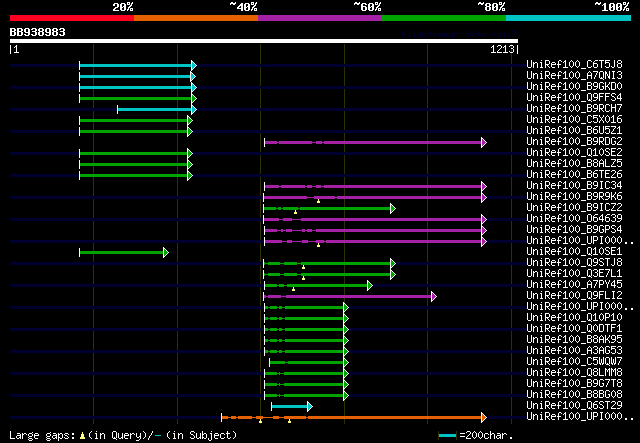
Task: Select subject label UniRef100_A7PY45
Action: click(x=574, y=285)
